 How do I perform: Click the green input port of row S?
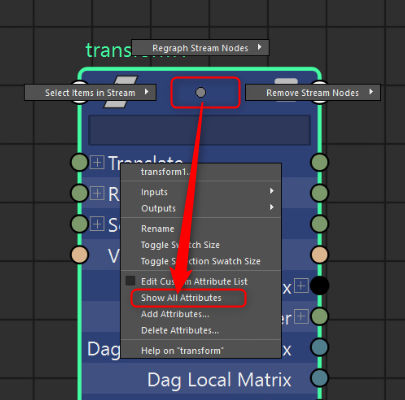coord(80,224)
